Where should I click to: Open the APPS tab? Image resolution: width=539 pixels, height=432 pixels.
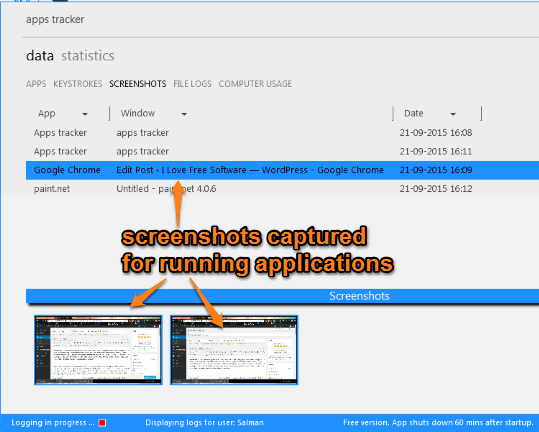pos(36,84)
